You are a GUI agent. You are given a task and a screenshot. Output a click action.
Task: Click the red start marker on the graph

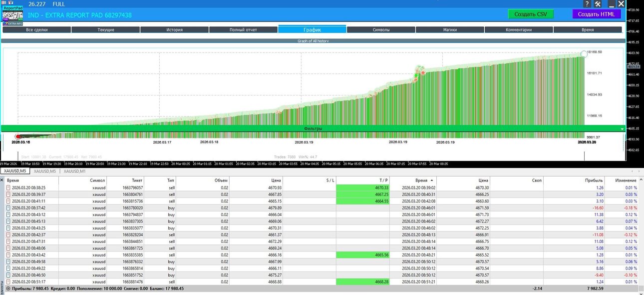click(x=18, y=136)
